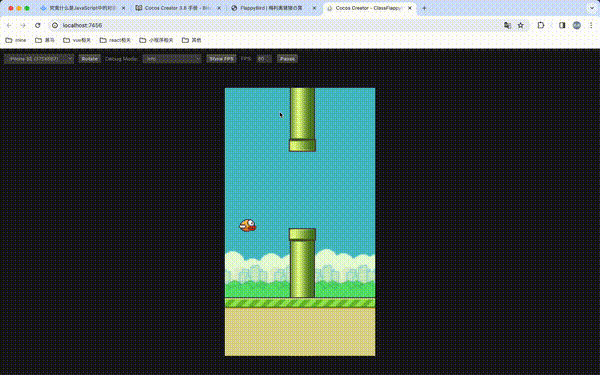Viewport: 600px width, 375px height.
Task: Toggle the Show FPS button
Action: pos(221,59)
